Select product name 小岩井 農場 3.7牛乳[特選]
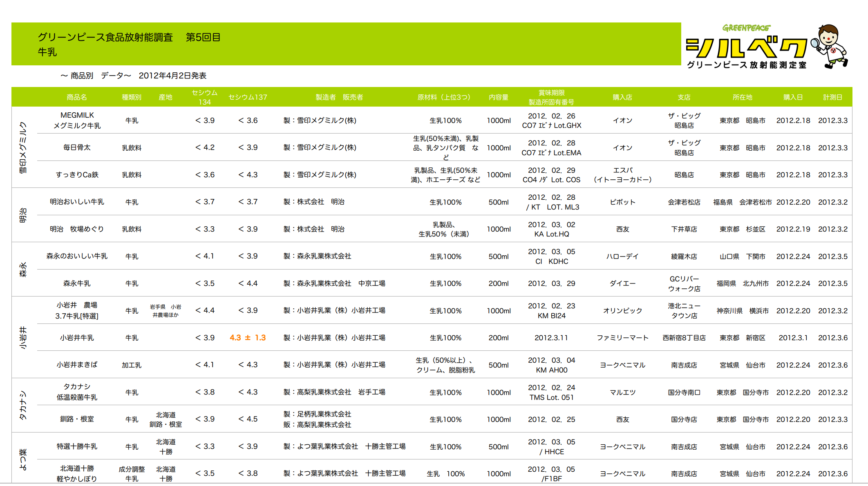This screenshot has width=868, height=486. click(x=77, y=310)
